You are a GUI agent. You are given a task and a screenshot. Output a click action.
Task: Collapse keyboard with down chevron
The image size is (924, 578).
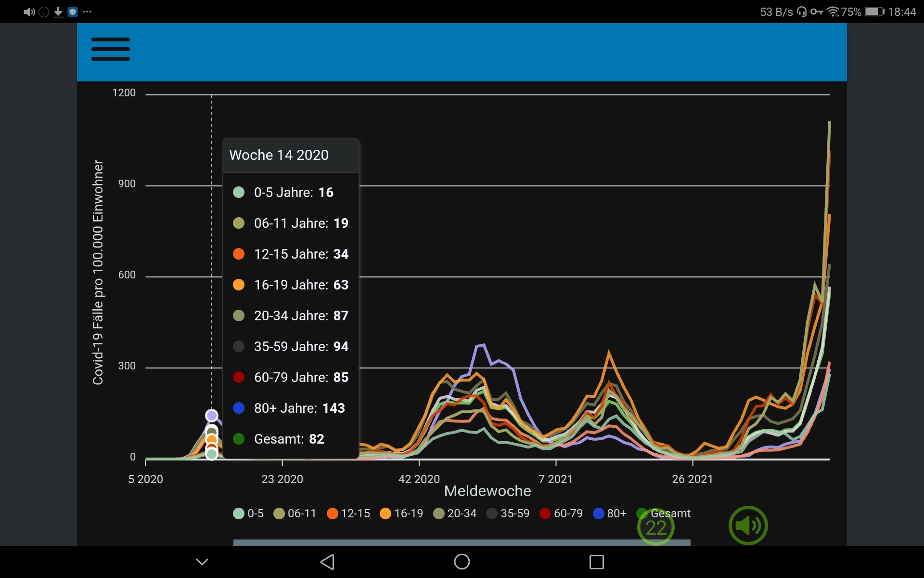pos(202,562)
